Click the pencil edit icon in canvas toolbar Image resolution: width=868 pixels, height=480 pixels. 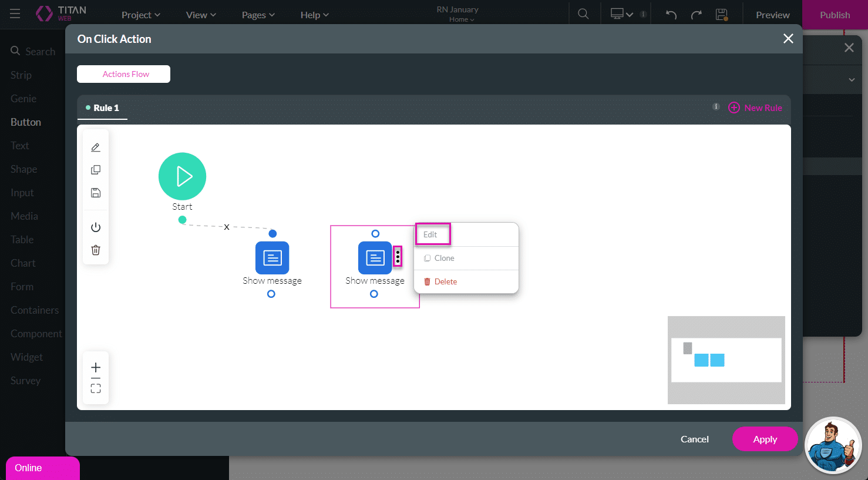click(x=96, y=147)
